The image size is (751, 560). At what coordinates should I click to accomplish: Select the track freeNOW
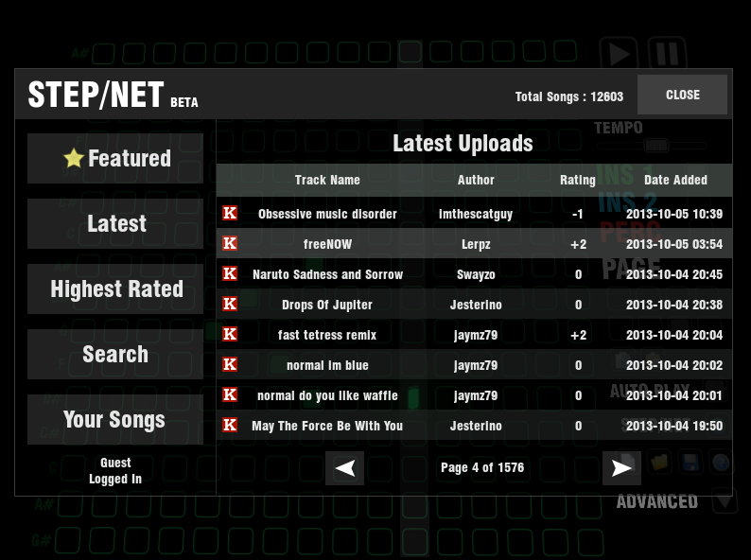pyautogui.click(x=327, y=244)
